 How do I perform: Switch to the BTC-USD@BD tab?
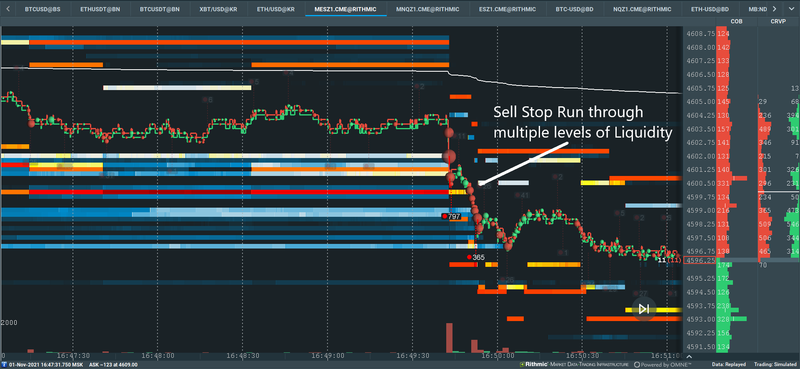[x=574, y=9]
